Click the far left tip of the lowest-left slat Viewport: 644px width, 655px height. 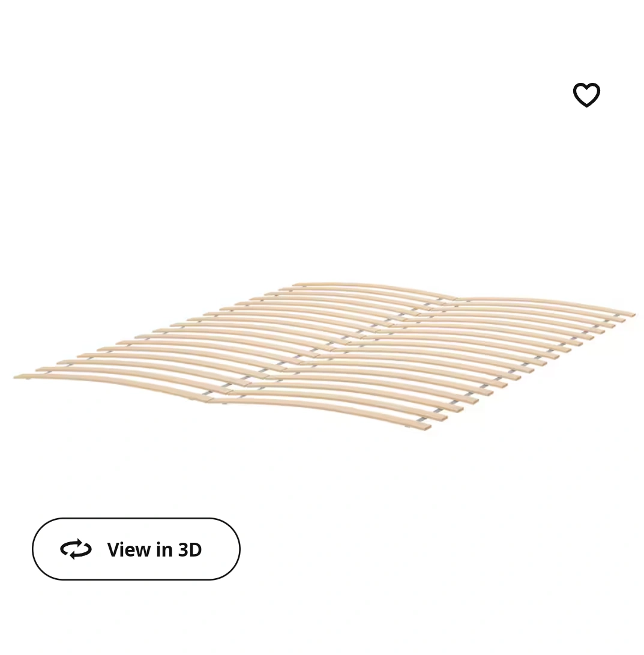19,376
